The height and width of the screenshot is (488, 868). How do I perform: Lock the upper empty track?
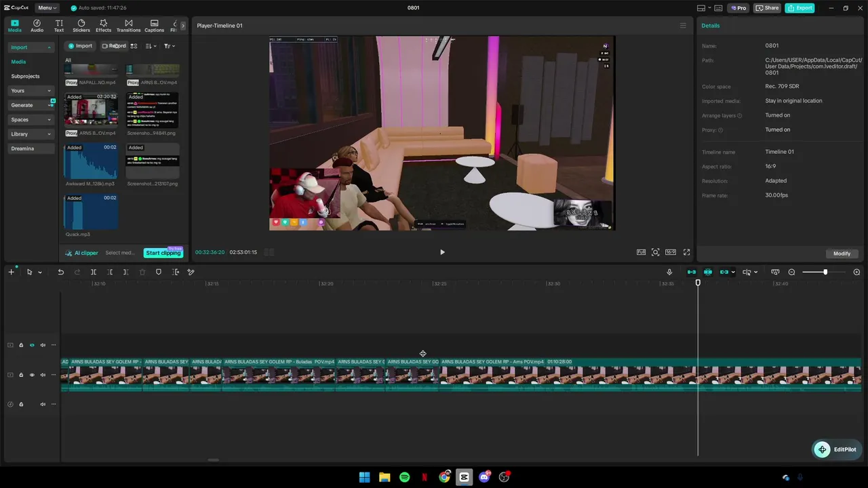[21, 345]
